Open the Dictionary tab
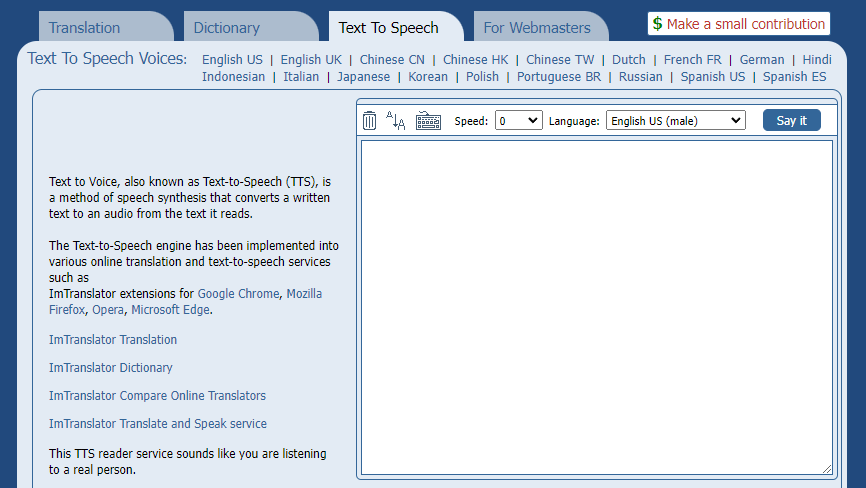 pos(227,28)
